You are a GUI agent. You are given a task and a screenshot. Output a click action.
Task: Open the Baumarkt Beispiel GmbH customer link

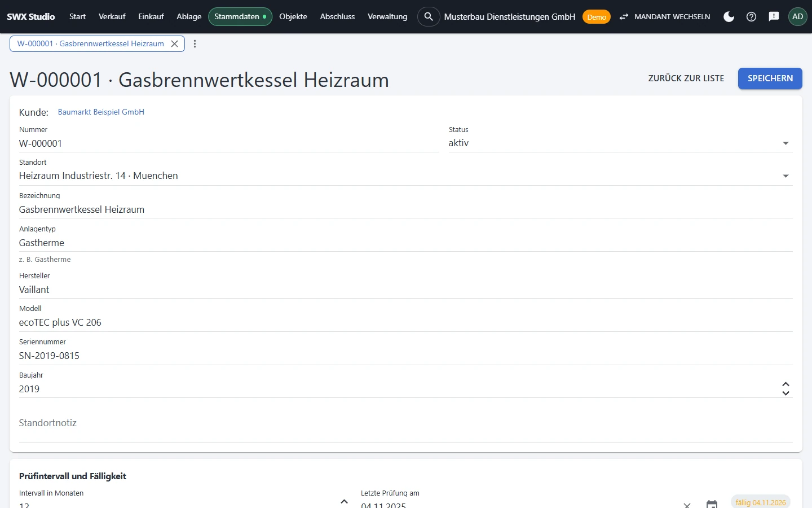click(101, 112)
